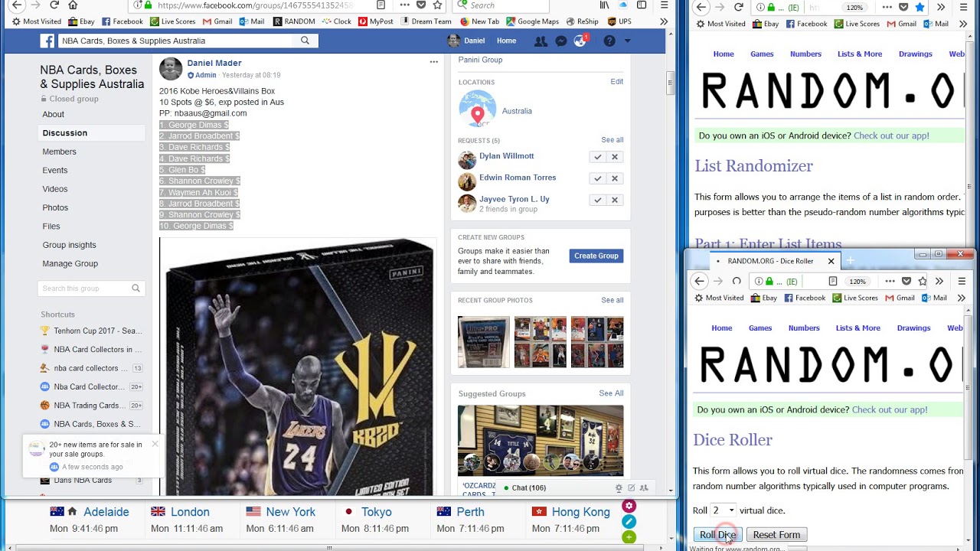980x551 pixels.
Task: Approve Jayvee Tyron L. Uy's request
Action: pyautogui.click(x=597, y=200)
